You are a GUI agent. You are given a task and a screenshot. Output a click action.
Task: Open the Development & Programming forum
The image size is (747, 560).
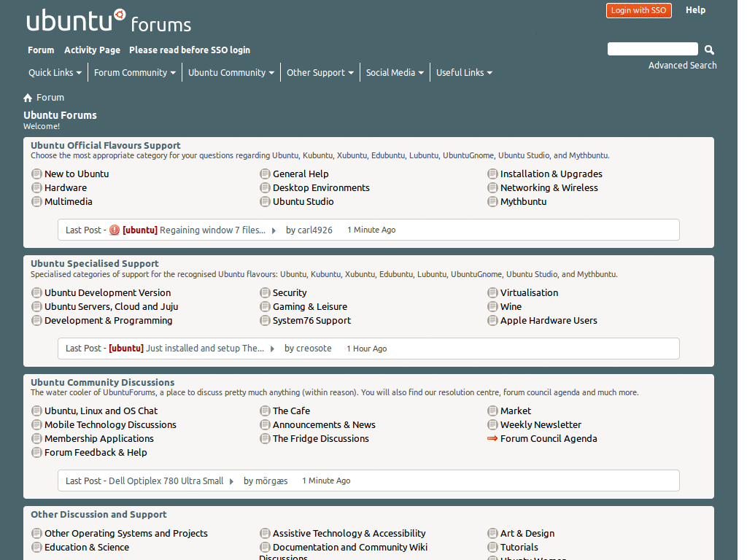(109, 321)
